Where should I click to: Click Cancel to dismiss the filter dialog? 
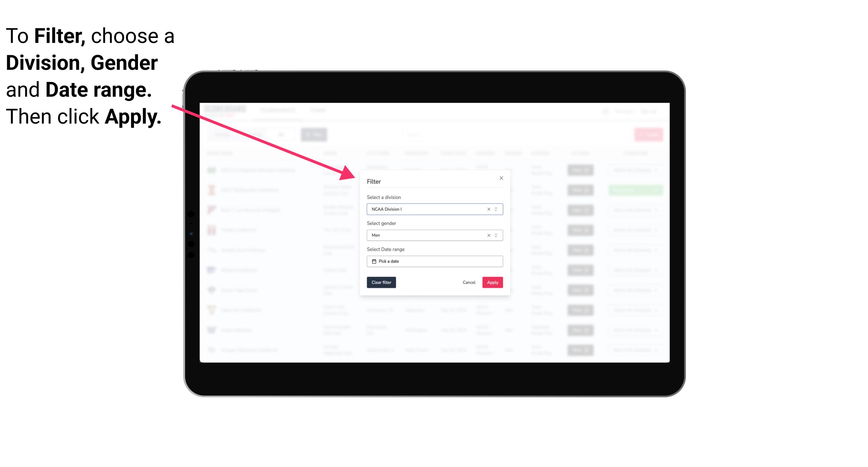[x=469, y=283]
